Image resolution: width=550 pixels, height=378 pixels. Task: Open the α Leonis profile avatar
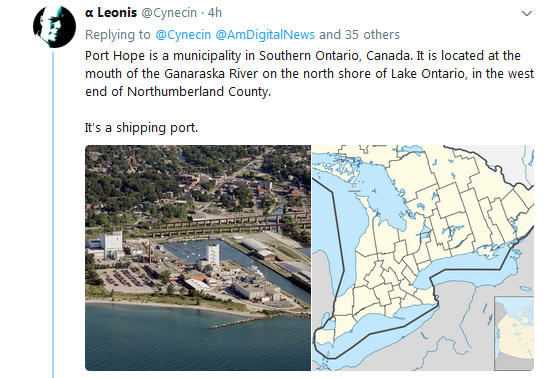[54, 26]
